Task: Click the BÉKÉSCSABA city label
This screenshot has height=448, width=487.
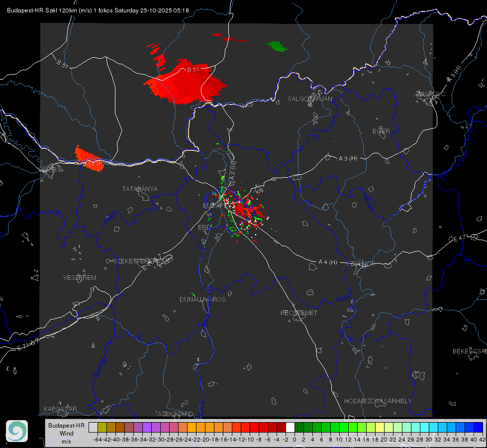Action: pos(470,351)
